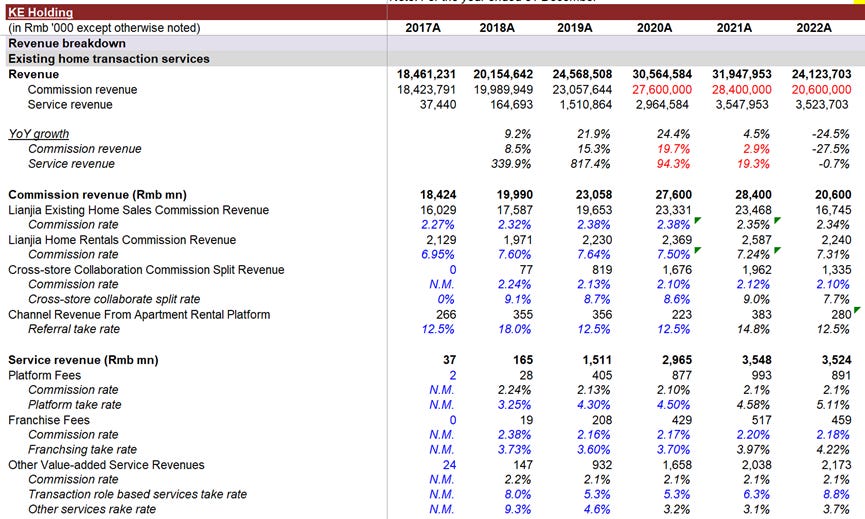The width and height of the screenshot is (865, 519).
Task: Select red Commission revenue growth 2021A 2.9%
Action: (x=756, y=148)
